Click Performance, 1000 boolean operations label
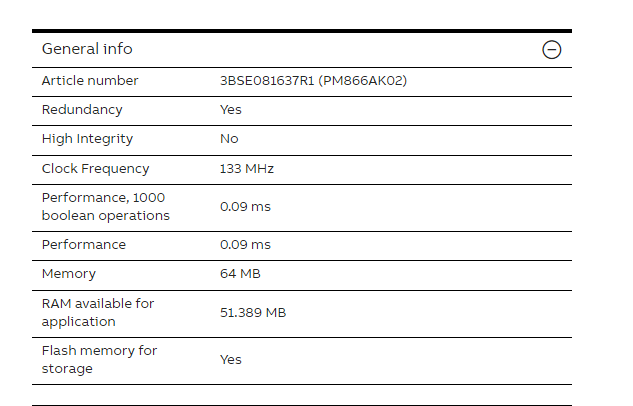 pyautogui.click(x=106, y=207)
